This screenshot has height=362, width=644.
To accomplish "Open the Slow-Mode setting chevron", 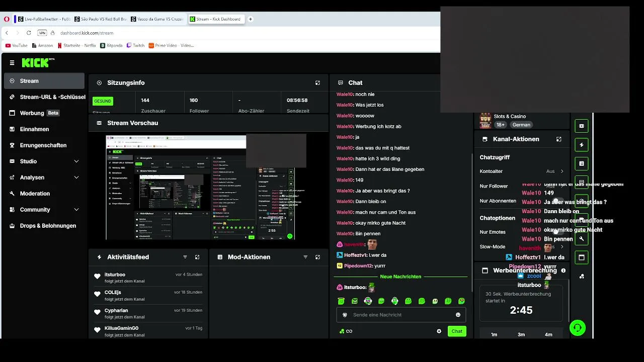I will tap(562, 247).
